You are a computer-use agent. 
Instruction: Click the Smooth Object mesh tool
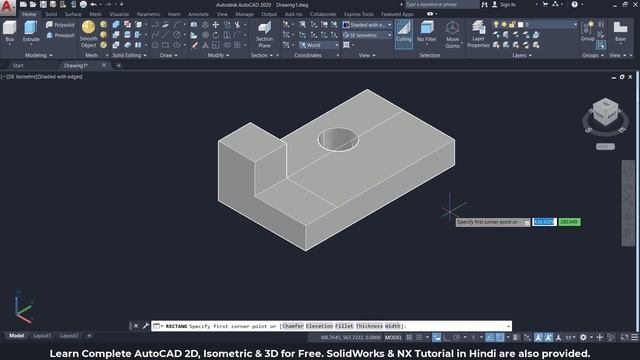[x=88, y=34]
